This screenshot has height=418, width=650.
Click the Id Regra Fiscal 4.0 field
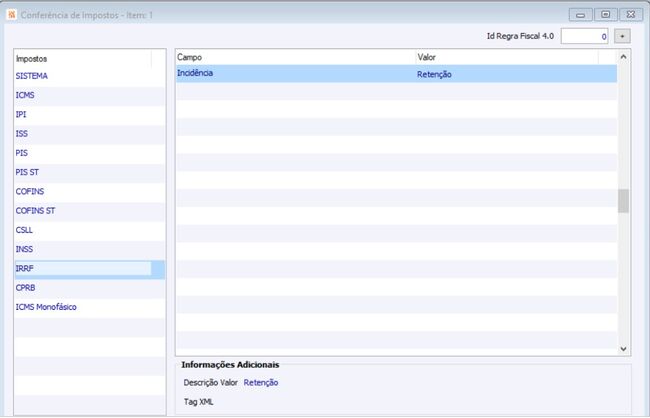point(584,36)
